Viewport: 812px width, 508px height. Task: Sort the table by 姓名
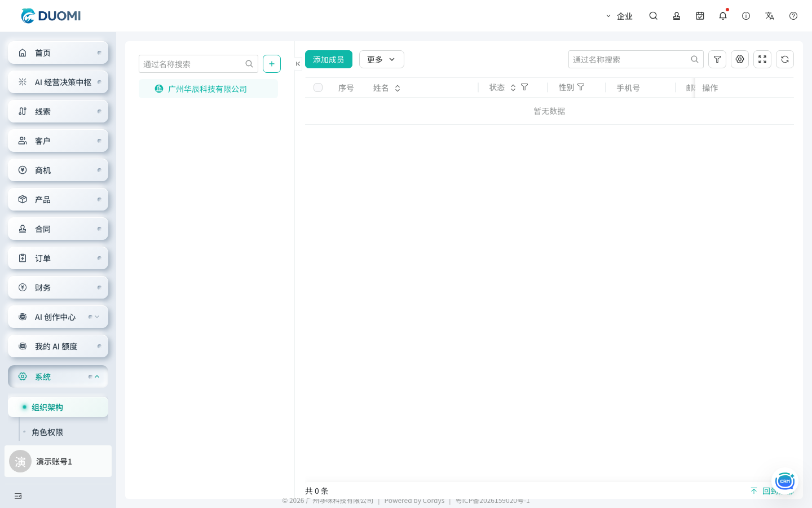pyautogui.click(x=398, y=88)
